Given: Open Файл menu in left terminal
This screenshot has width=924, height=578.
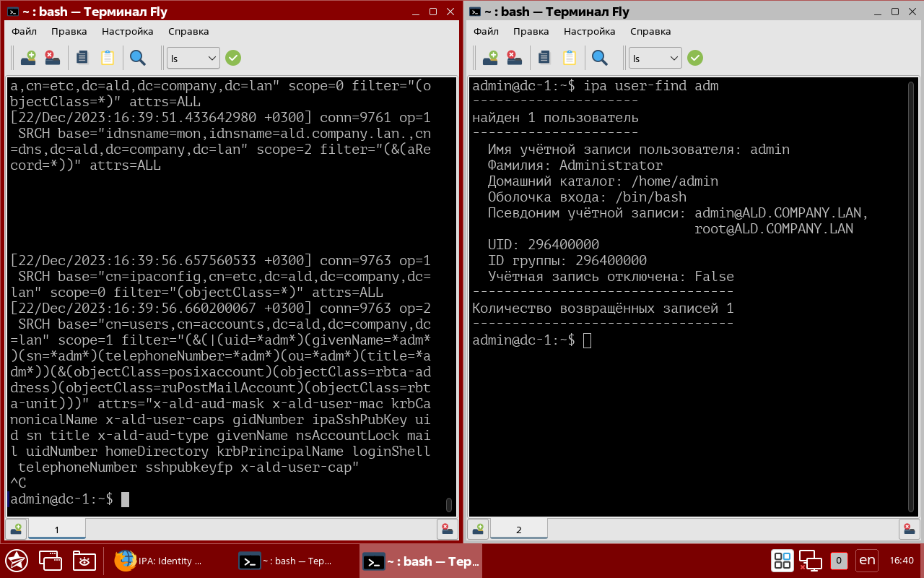Looking at the screenshot, I should pyautogui.click(x=24, y=32).
